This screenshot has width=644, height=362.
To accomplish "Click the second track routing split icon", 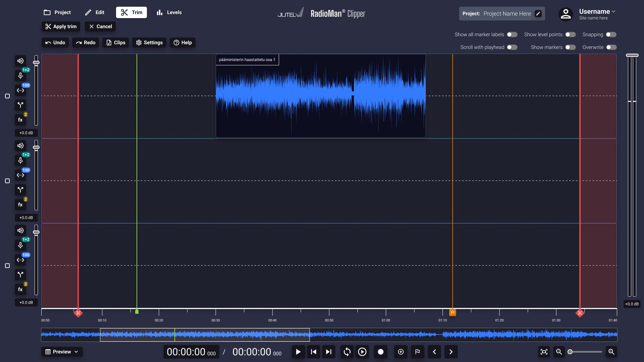I will 20,190.
